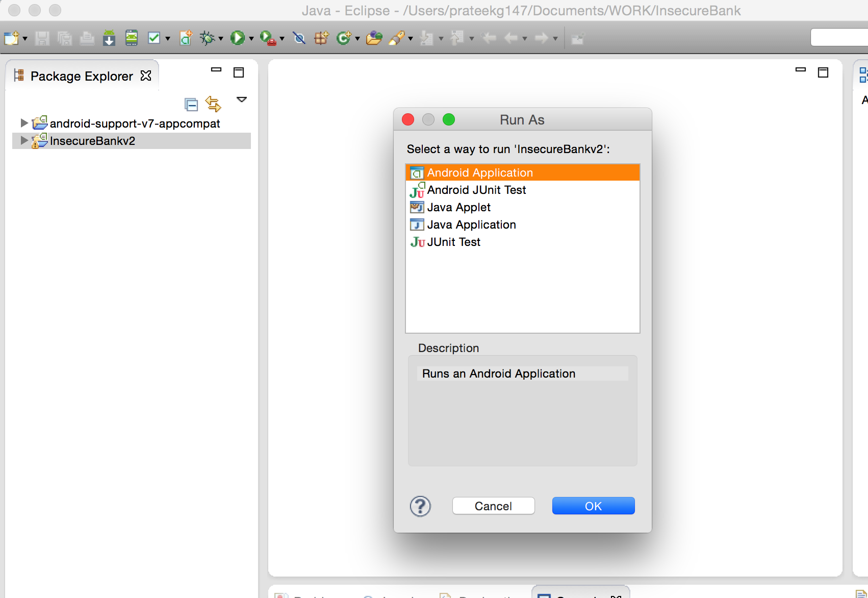Click the Quick Access search field
Viewport: 868px width, 598px height.
tap(839, 38)
